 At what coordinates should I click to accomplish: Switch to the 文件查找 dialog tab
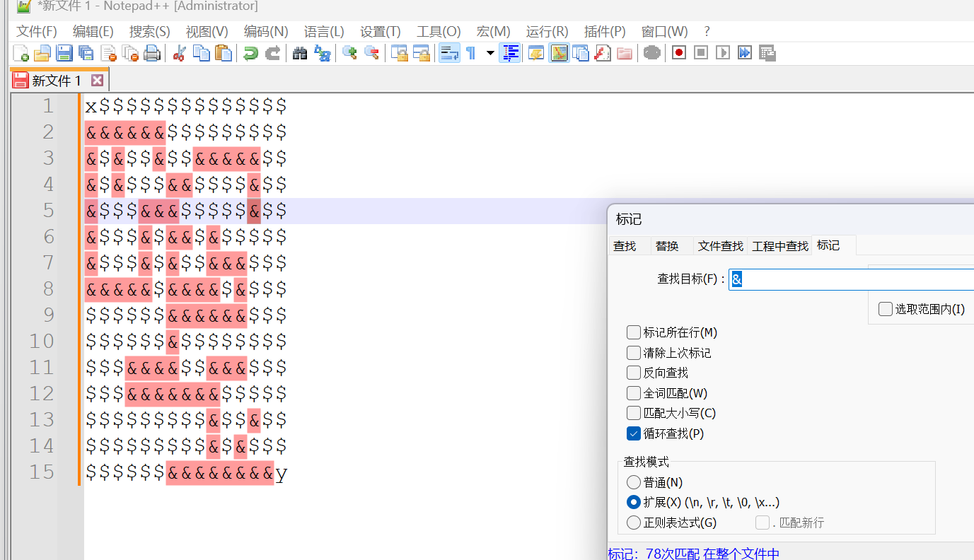(721, 246)
